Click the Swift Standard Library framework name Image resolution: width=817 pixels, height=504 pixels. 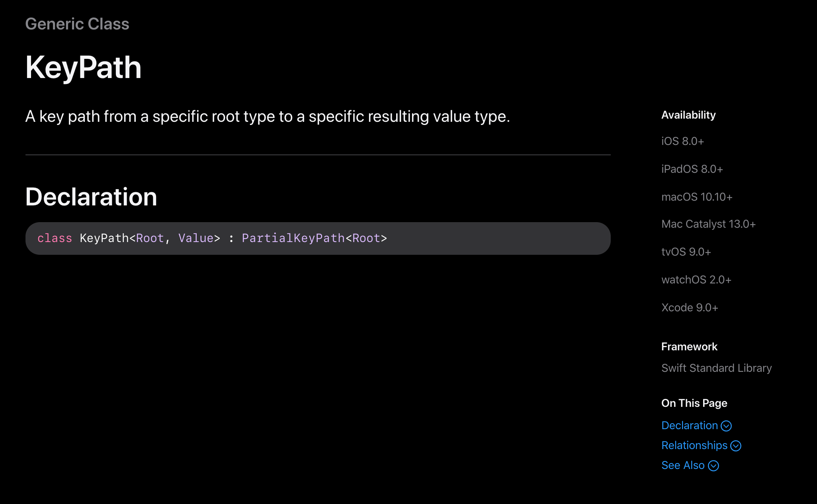tap(716, 368)
